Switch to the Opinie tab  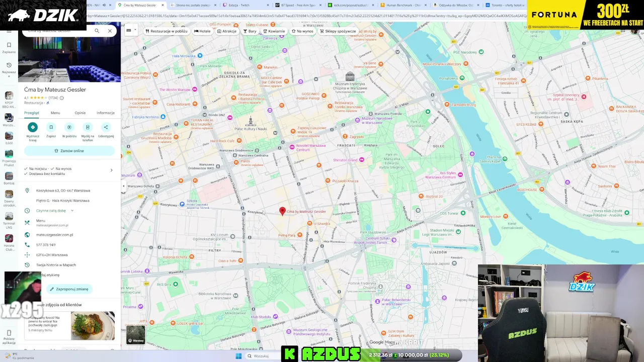point(80,113)
